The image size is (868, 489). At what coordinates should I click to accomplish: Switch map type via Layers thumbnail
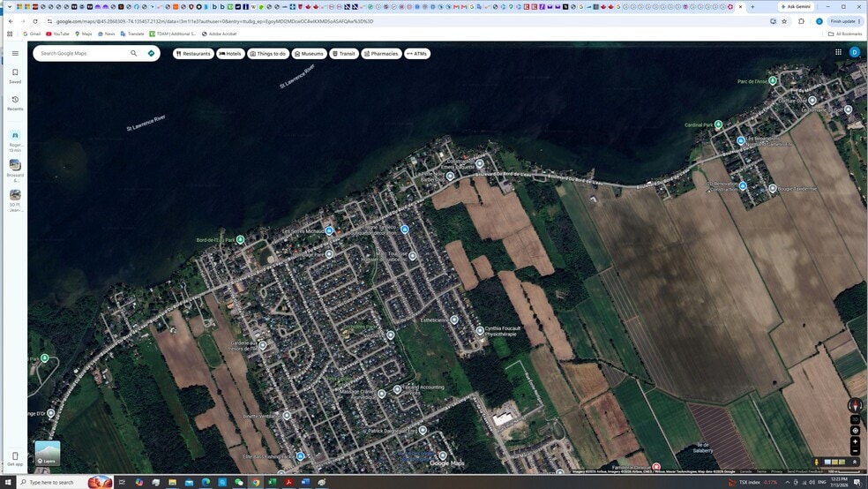tap(48, 453)
